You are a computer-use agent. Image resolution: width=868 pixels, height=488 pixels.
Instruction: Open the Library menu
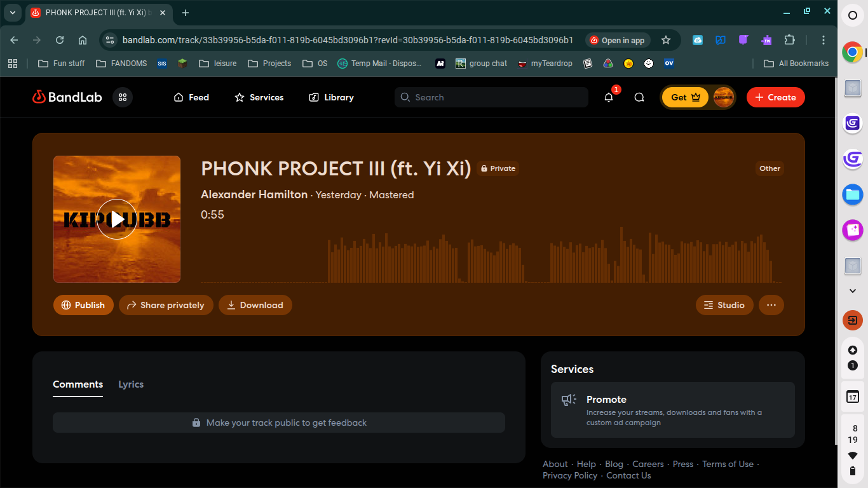coord(331,97)
